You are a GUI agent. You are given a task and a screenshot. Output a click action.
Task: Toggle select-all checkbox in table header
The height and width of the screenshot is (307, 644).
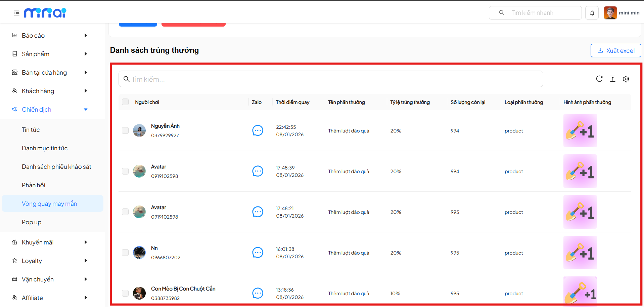point(125,102)
